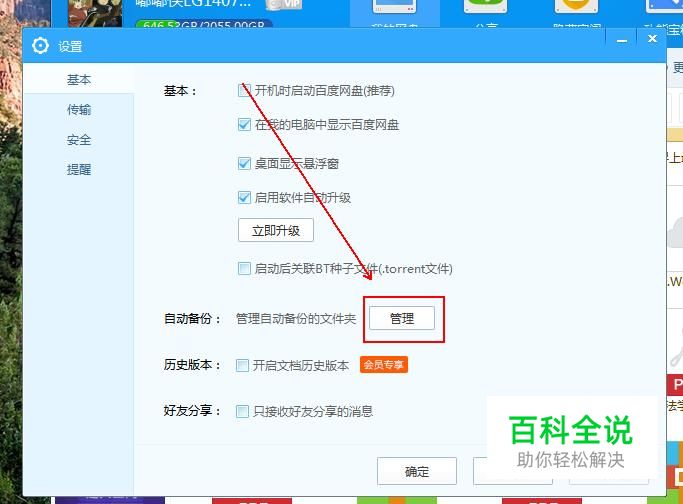
Task: Confirm settings with 确定 button
Action: tap(417, 471)
